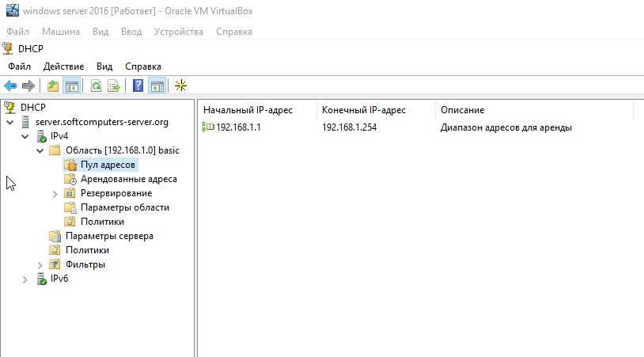Click the Описание column header
This screenshot has width=644, height=357.
[x=462, y=110]
